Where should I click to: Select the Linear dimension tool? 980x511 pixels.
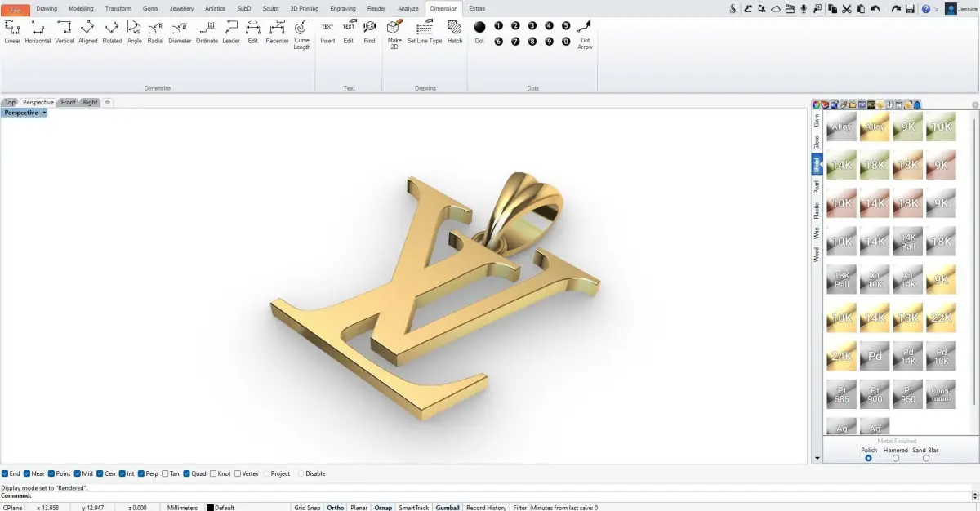12,33
